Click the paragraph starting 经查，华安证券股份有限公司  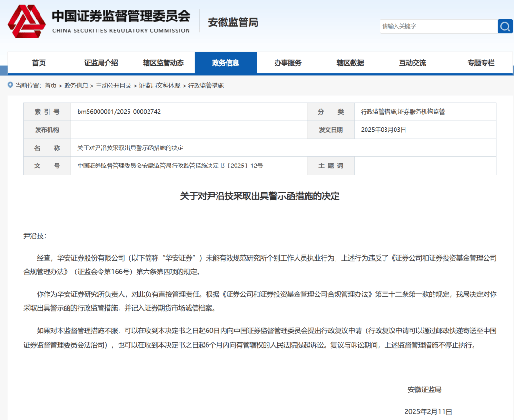pyautogui.click(x=260, y=265)
